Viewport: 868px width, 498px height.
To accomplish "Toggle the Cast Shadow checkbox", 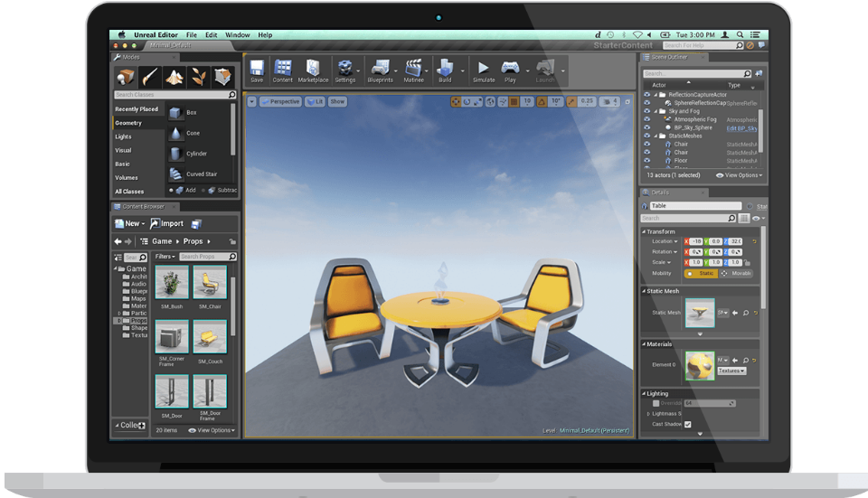I will pos(687,425).
